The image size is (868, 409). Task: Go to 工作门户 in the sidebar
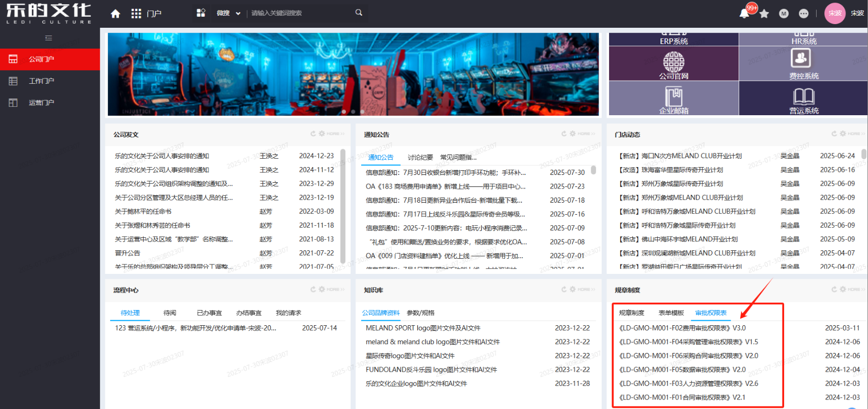41,81
